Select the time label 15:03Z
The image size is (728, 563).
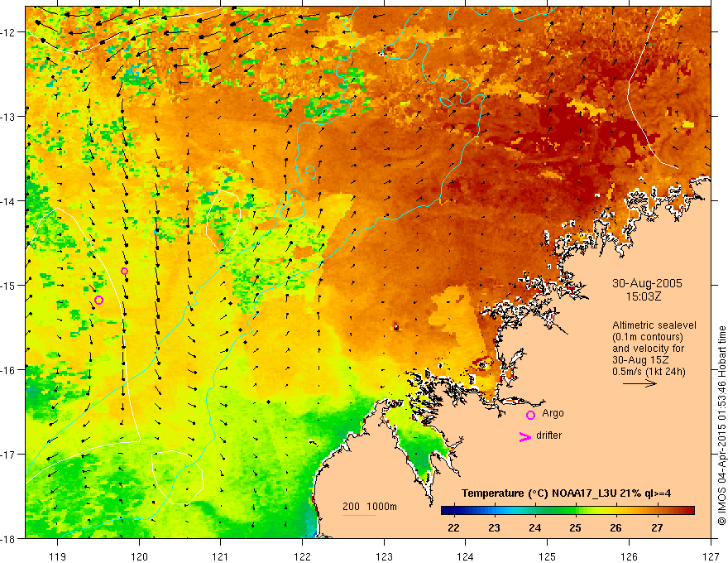click(x=644, y=296)
